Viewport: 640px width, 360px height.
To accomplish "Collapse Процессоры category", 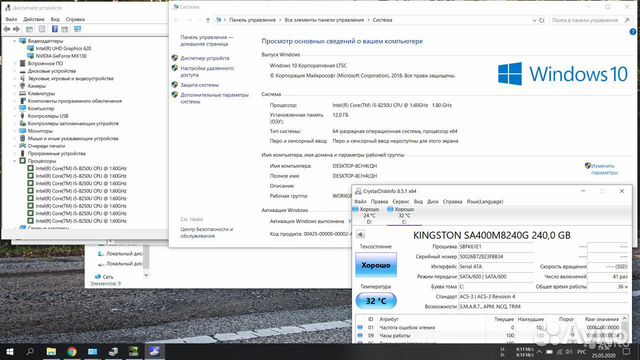I will [14, 161].
